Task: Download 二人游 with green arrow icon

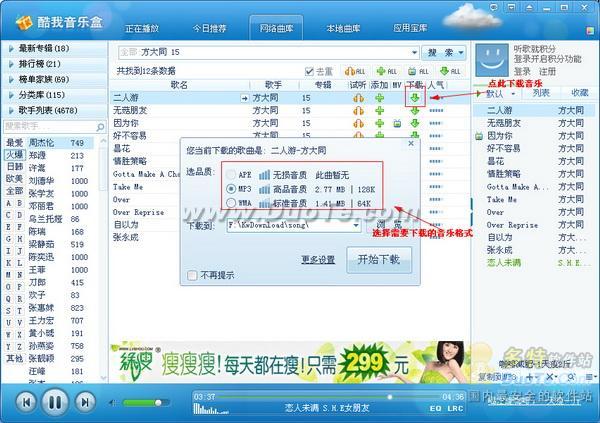Action: click(415, 98)
